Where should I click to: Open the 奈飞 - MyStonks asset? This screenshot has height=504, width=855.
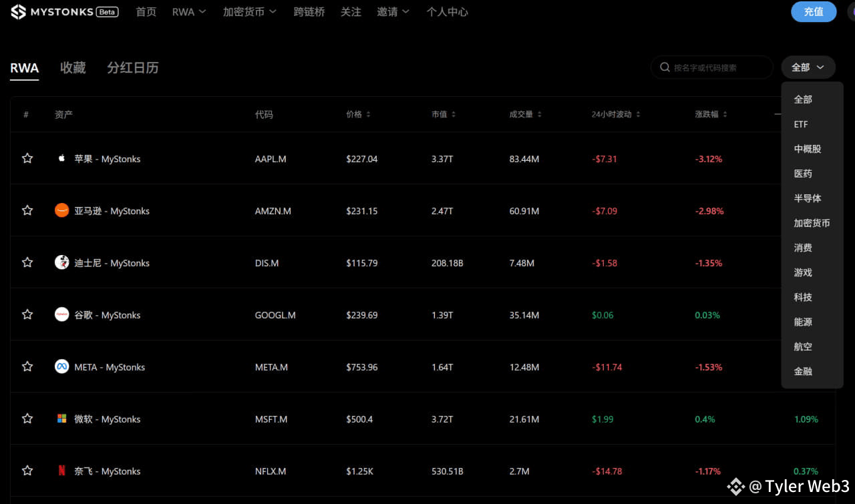[x=108, y=471]
